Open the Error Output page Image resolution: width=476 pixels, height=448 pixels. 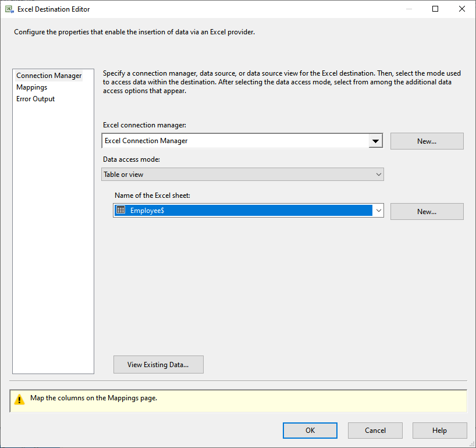tap(35, 99)
